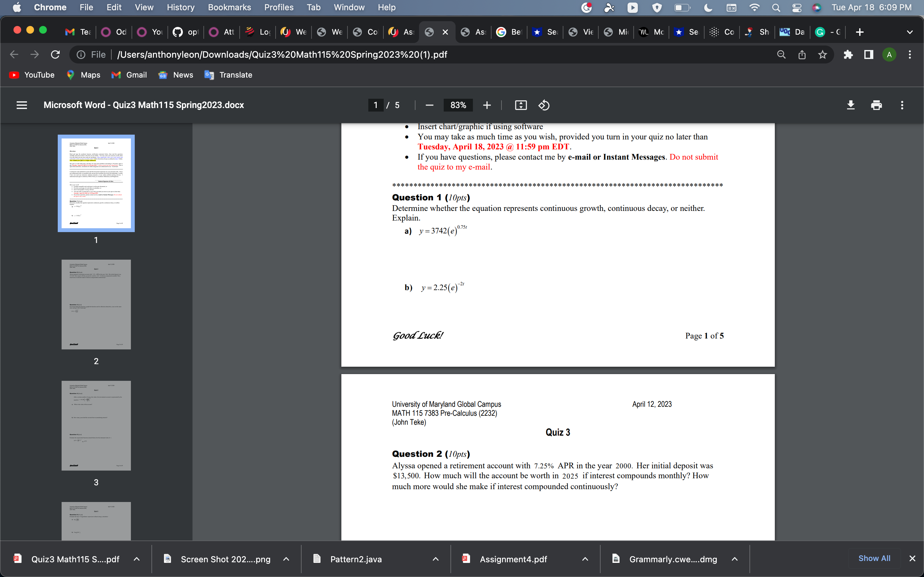924x577 pixels.
Task: Zoom in on the PDF document
Action: tap(487, 105)
